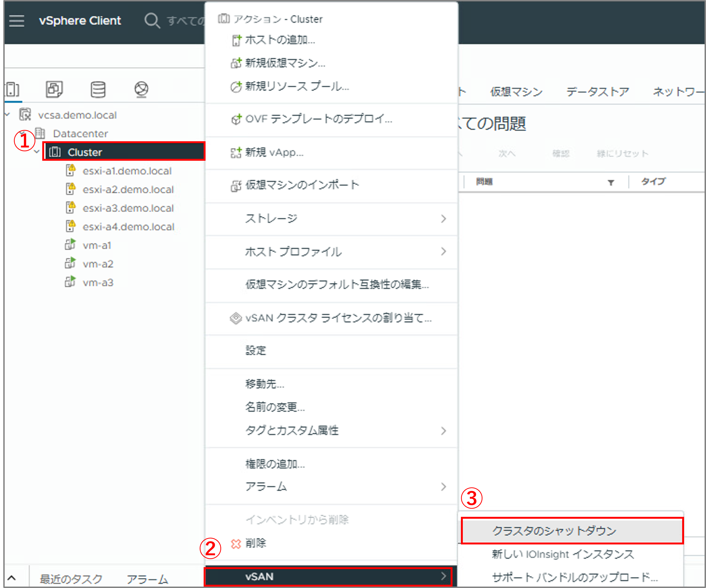
Task: Click the esxi-a3.demo.local host warning icon
Action: coord(70,208)
